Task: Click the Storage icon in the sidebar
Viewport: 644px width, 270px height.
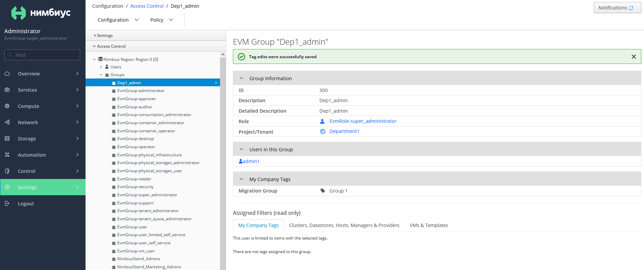Action: (x=7, y=138)
